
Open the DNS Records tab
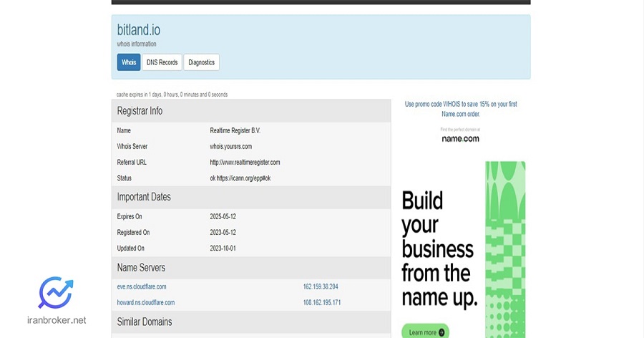click(162, 62)
